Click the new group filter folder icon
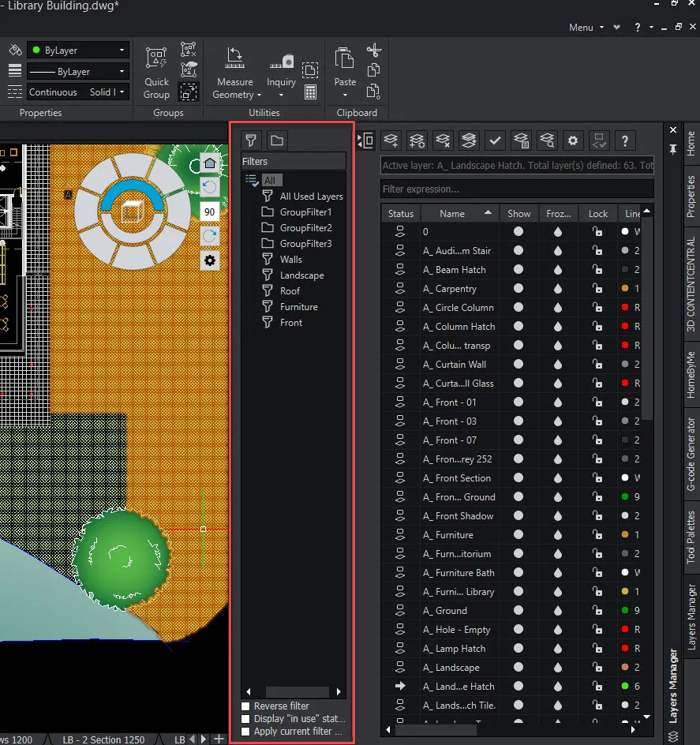The image size is (700, 745). (276, 140)
